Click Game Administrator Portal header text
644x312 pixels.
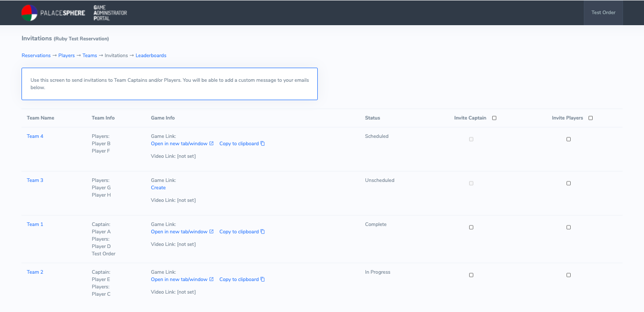(x=110, y=13)
